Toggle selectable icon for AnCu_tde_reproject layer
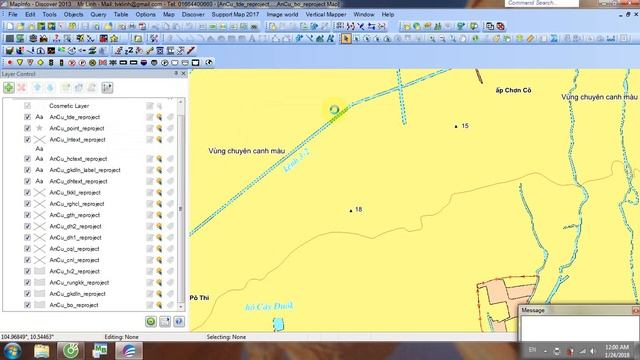Viewport: 640px width, 360px height. click(159, 117)
